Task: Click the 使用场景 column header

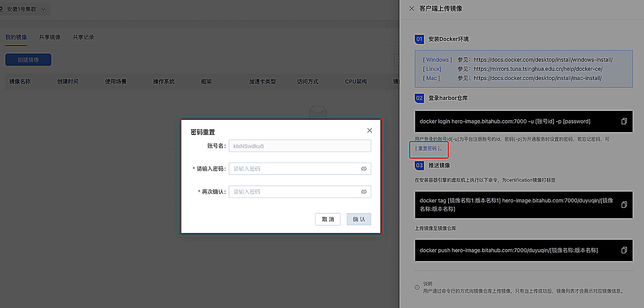Action: [x=116, y=81]
